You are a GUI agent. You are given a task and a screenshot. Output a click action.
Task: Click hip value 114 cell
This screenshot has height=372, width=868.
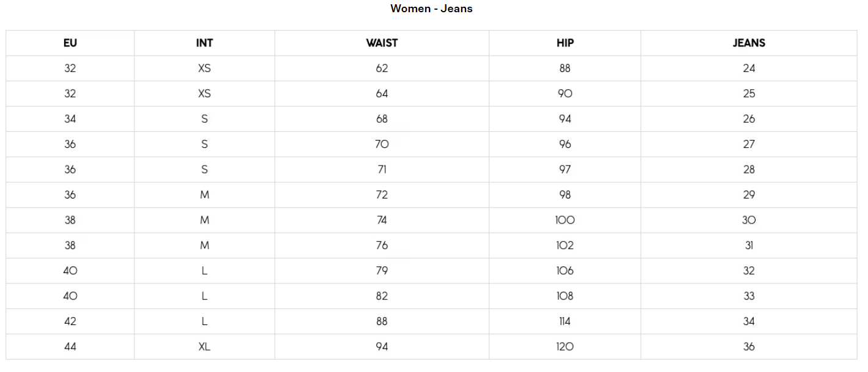coord(565,321)
